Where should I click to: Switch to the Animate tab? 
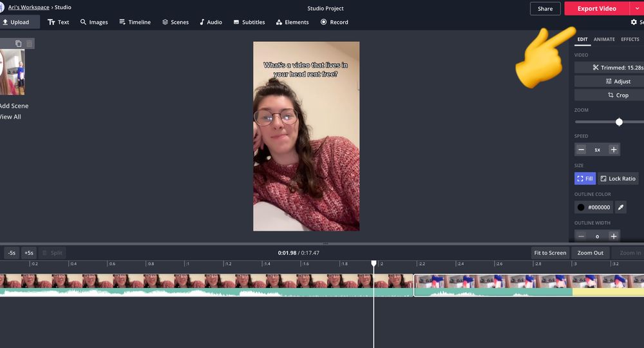click(604, 39)
